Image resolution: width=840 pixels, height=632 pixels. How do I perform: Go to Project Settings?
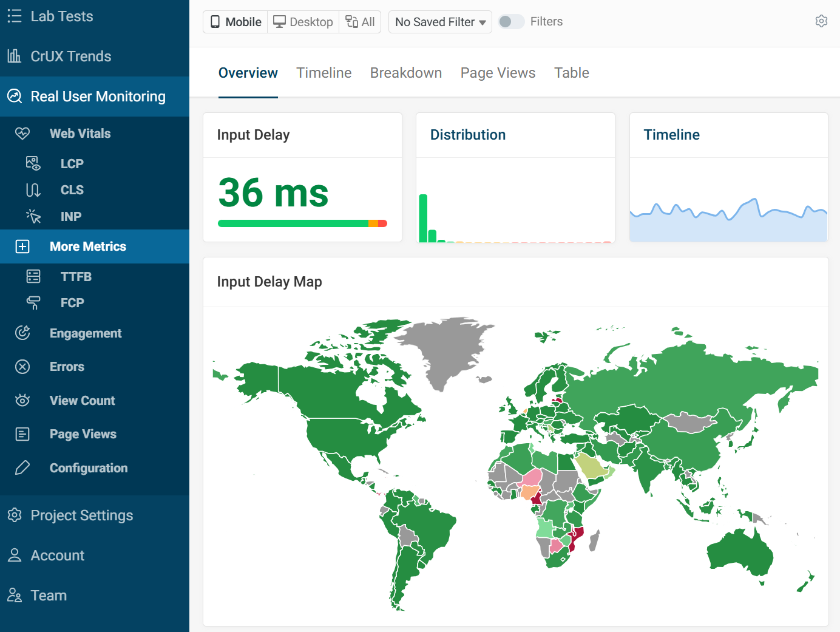coord(81,515)
